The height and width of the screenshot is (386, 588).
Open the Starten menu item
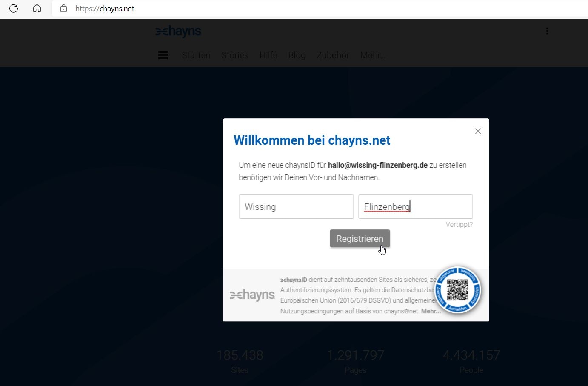click(x=196, y=55)
